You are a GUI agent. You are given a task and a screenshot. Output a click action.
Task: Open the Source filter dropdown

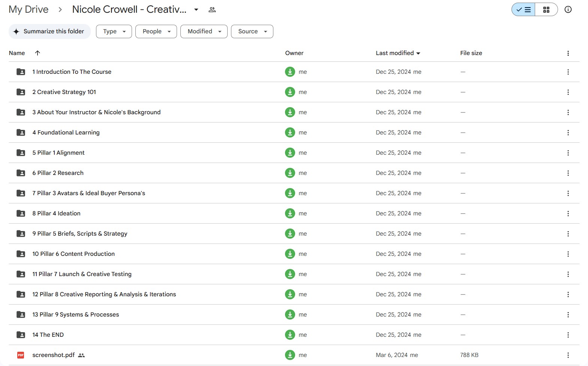[252, 31]
